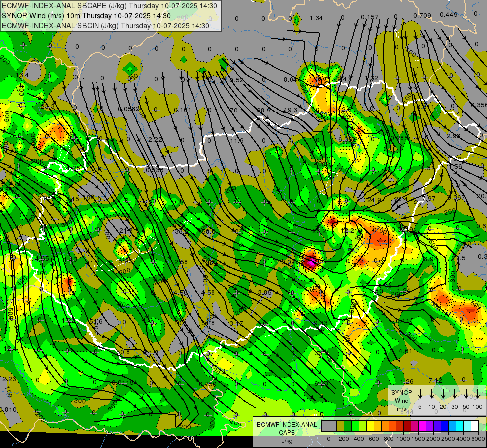Click the station value '8.04'
Image resolution: width=487 pixels, height=448 pixels.
point(290,80)
